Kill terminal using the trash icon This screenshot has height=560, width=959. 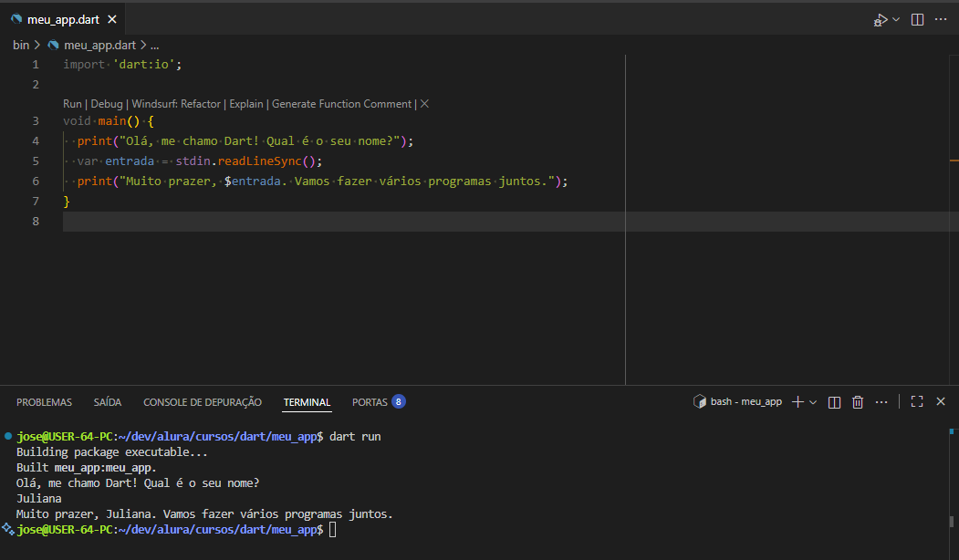pos(858,401)
